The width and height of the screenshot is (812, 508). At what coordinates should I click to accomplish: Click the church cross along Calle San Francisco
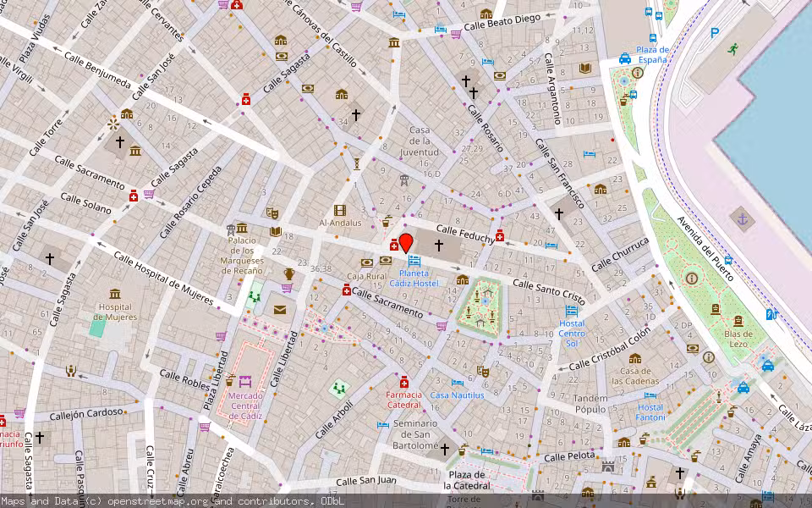559,213
